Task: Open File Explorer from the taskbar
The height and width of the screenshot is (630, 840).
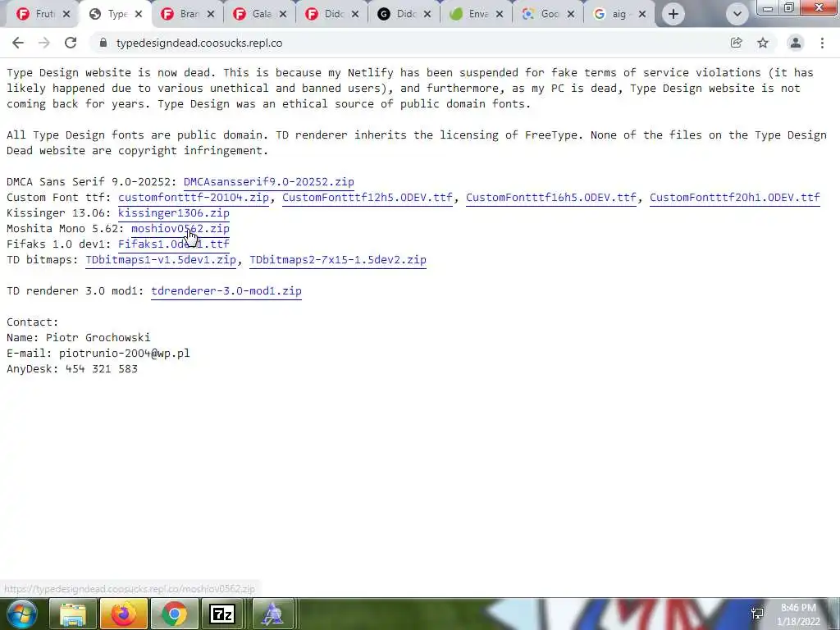Action: tap(72, 614)
